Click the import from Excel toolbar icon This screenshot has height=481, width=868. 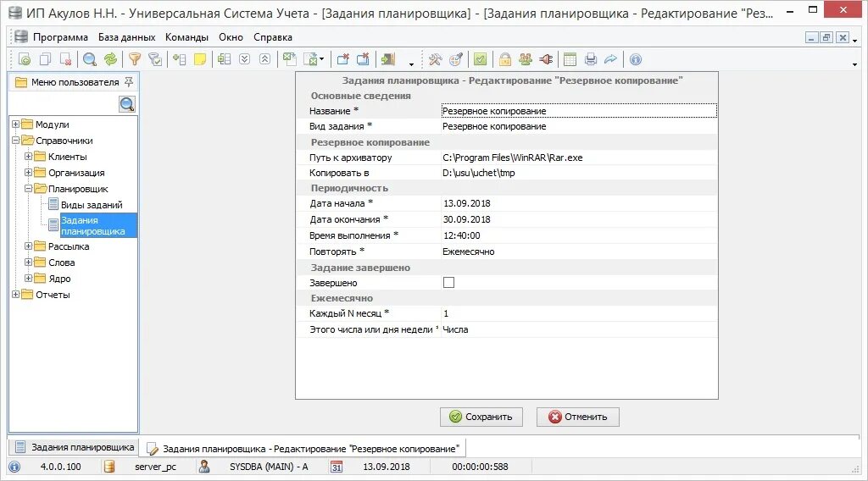[290, 59]
